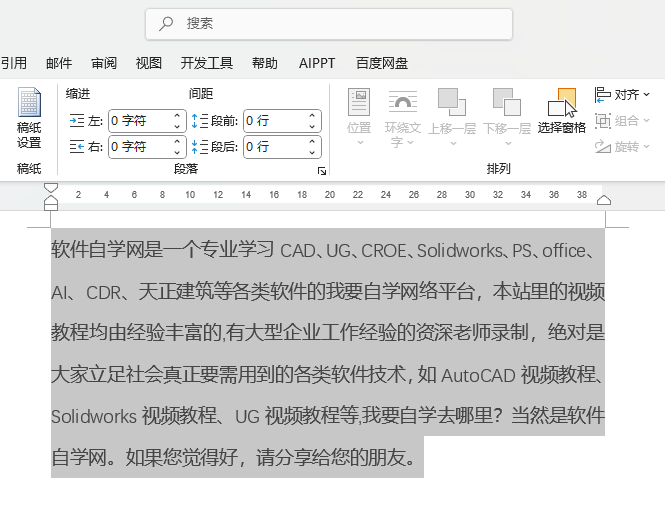Click the 位置 position icon

coord(359,102)
